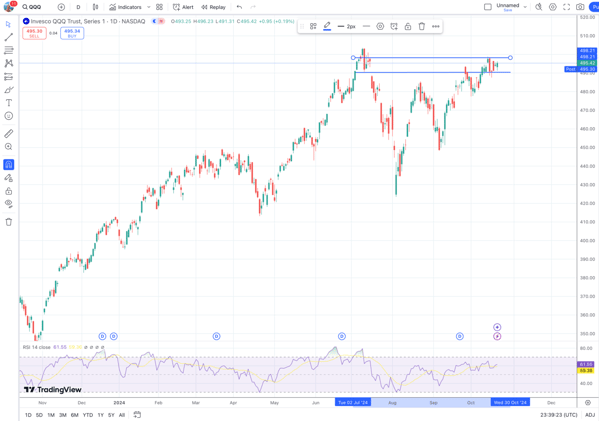Click the redo arrow
The height and width of the screenshot is (421, 599).
[253, 7]
